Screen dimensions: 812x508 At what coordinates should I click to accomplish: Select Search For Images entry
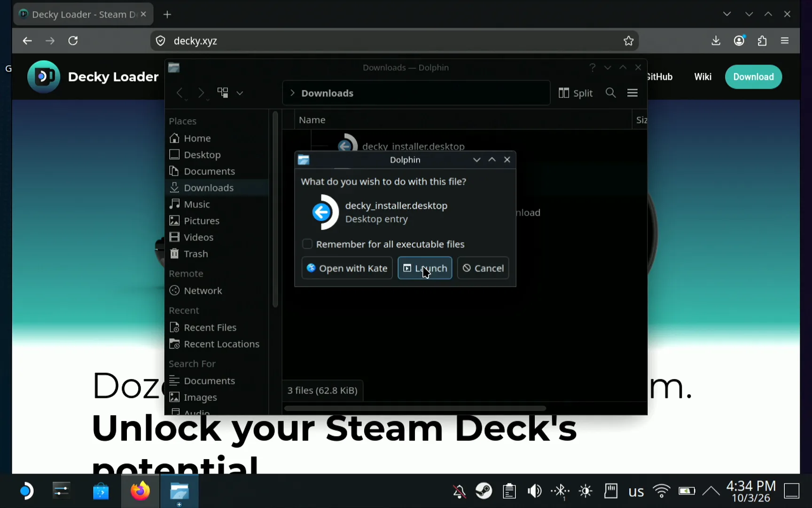tap(217, 397)
